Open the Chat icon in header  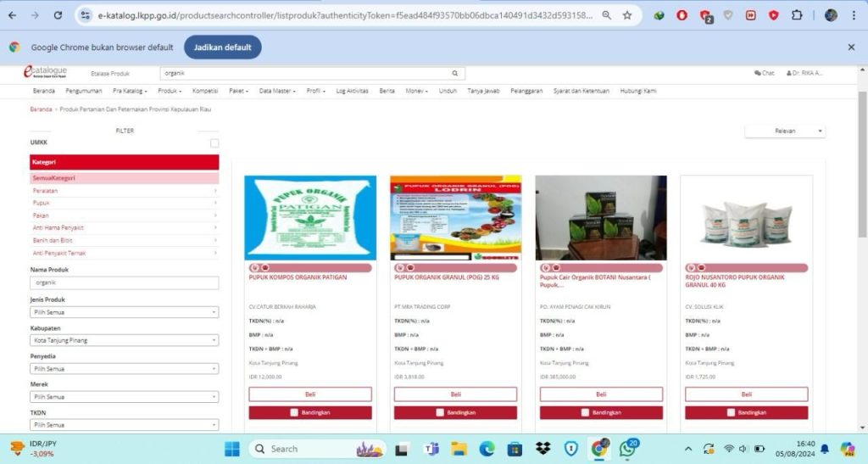pos(764,73)
